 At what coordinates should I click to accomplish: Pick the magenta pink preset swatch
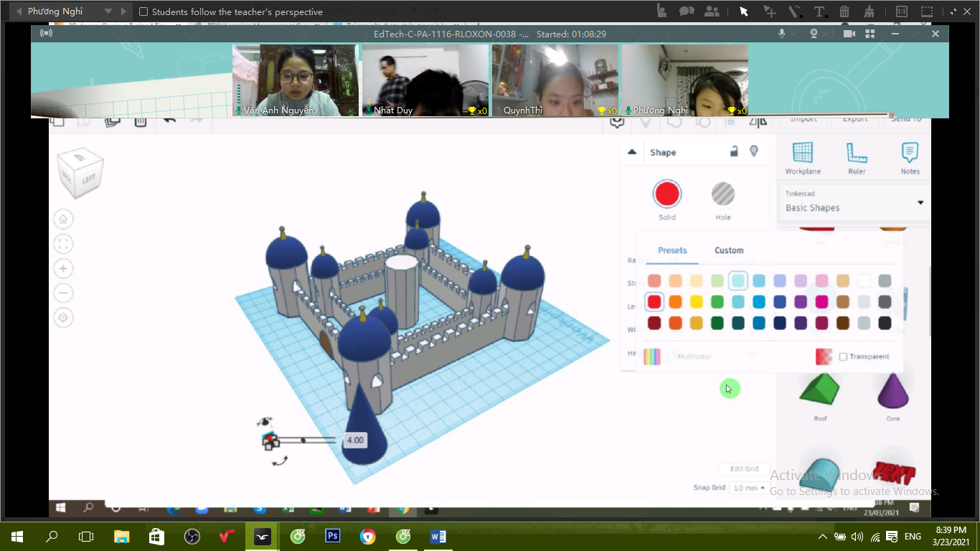822,302
